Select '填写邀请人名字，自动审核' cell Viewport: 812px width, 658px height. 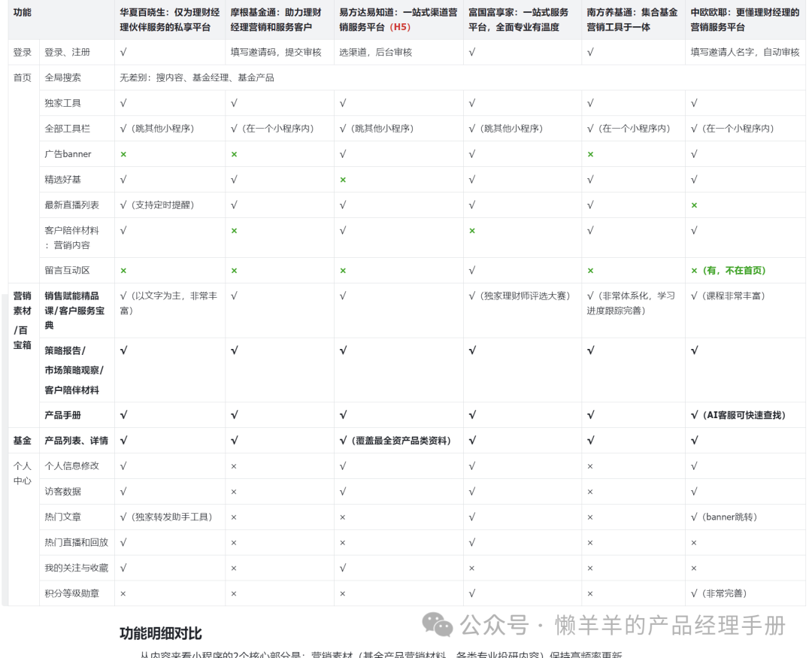point(744,53)
